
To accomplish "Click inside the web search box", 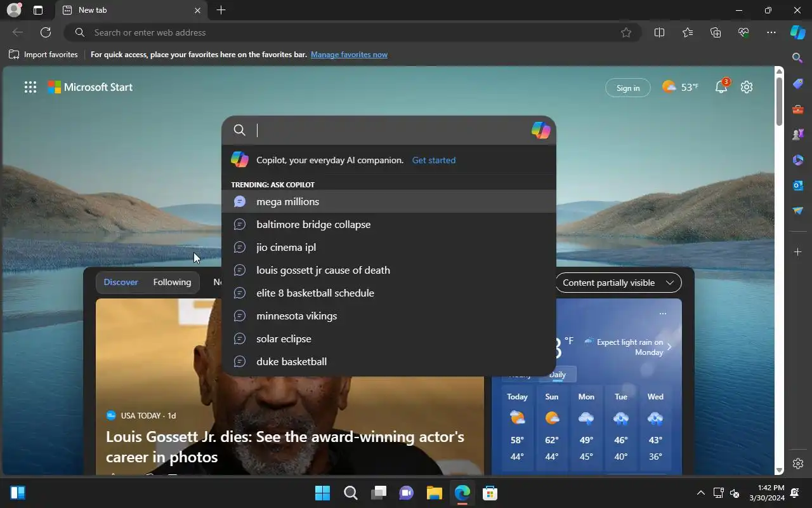I will click(x=390, y=130).
